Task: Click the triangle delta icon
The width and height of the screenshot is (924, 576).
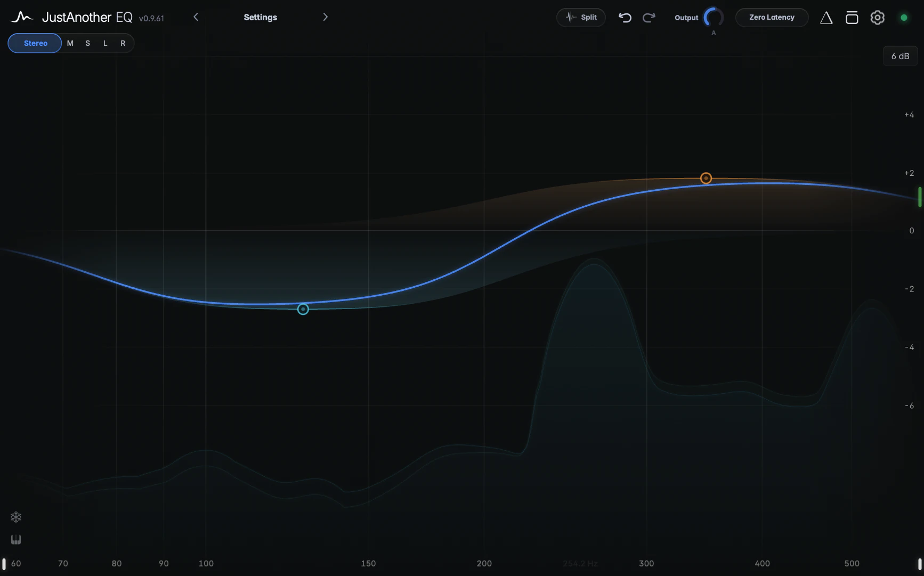Action: (826, 18)
